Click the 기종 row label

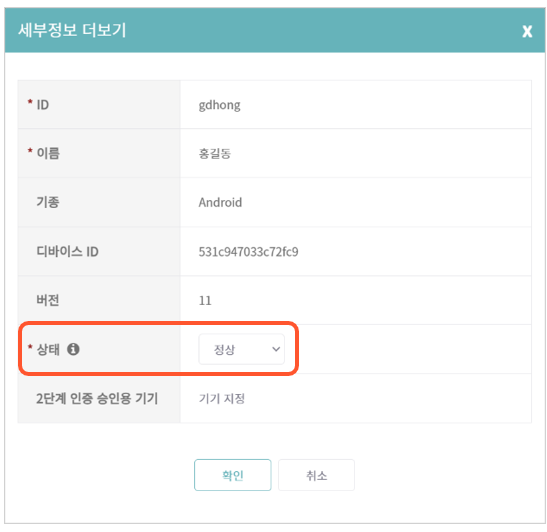pos(48,202)
